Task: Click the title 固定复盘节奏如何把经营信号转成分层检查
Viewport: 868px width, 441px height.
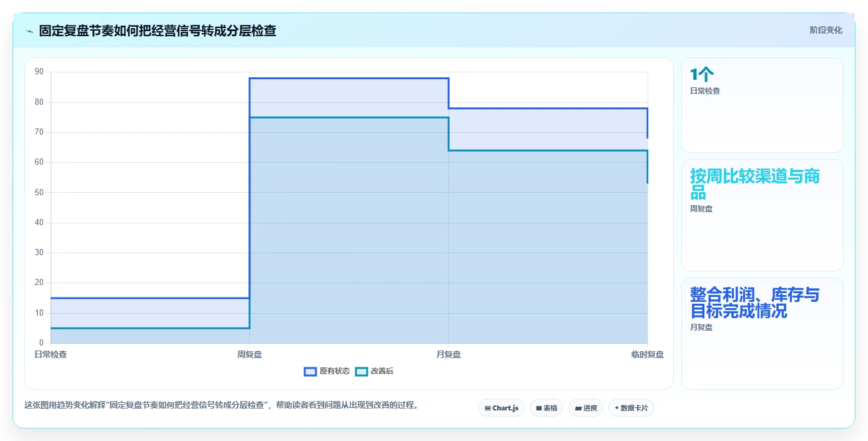Action: [x=157, y=31]
